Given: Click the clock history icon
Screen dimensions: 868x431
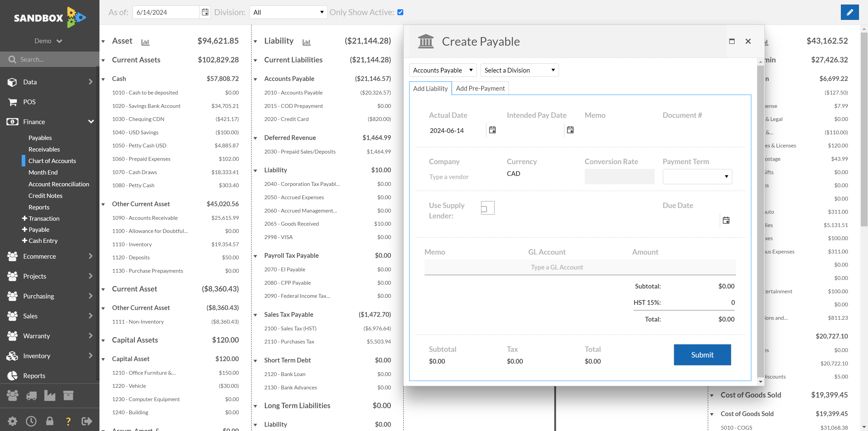Looking at the screenshot, I should click(31, 421).
